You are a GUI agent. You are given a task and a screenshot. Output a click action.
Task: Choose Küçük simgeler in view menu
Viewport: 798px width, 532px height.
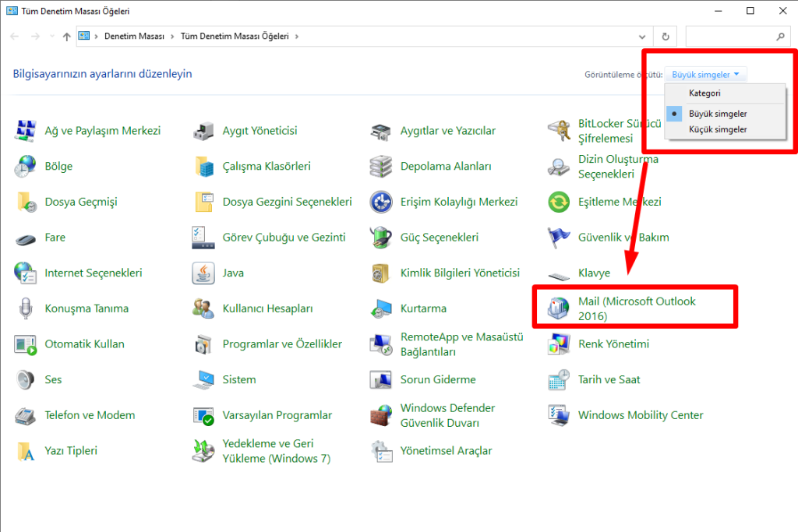717,129
